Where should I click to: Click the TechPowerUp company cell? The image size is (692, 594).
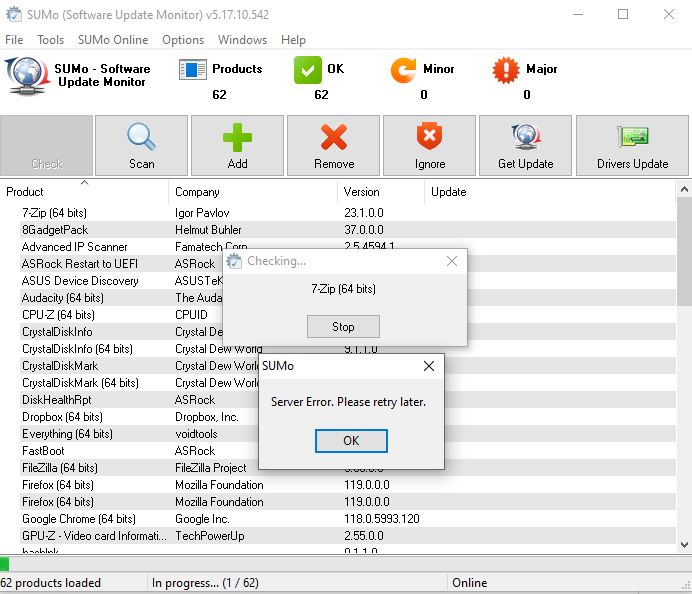point(210,536)
